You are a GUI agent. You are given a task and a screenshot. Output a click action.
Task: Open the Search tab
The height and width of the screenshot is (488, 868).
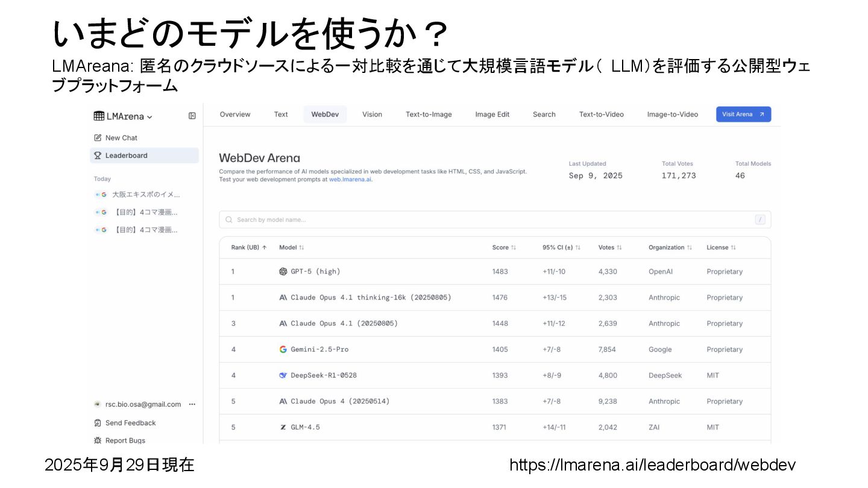pyautogui.click(x=544, y=114)
